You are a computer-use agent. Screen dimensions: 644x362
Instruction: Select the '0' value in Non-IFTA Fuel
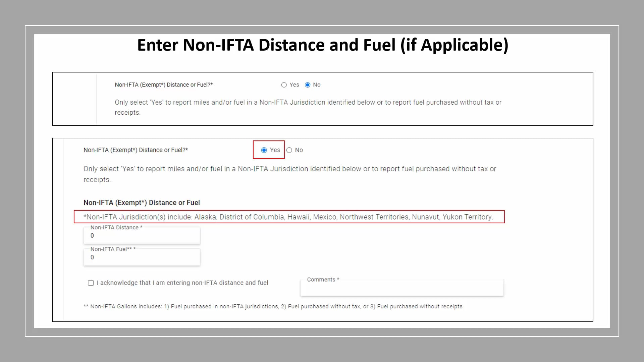point(92,257)
